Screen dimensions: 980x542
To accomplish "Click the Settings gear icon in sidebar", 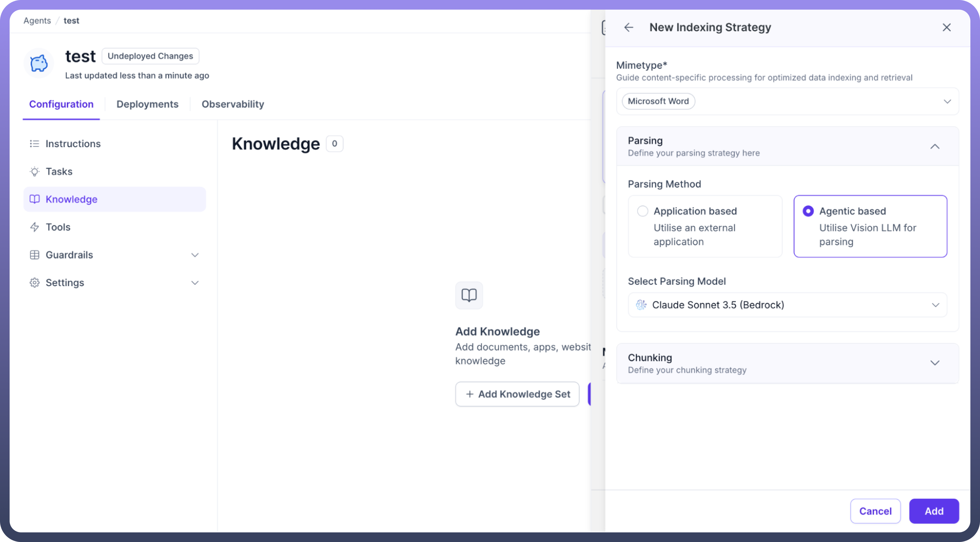I will pos(34,282).
